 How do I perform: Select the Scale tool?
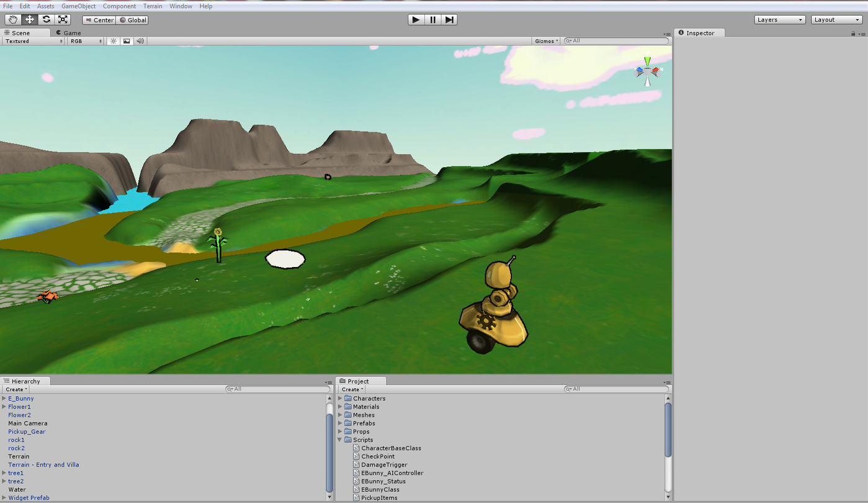[63, 20]
